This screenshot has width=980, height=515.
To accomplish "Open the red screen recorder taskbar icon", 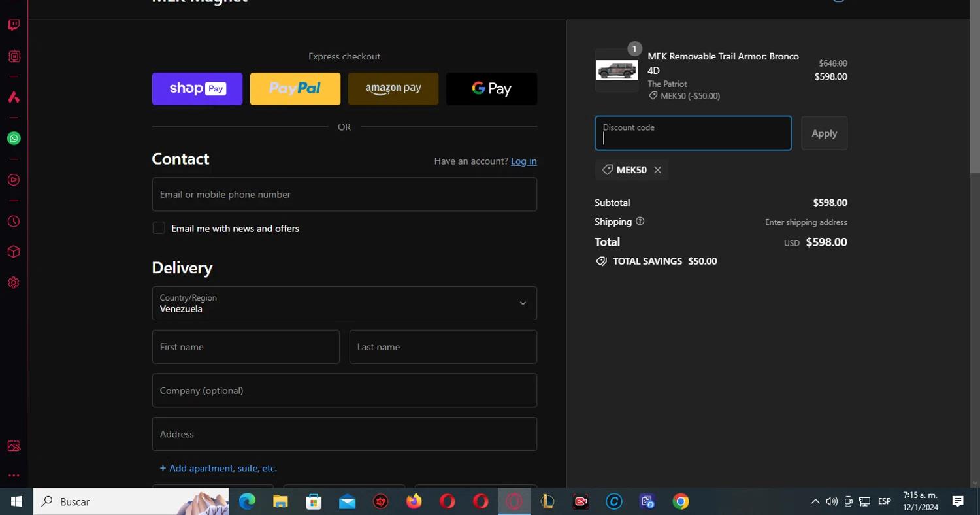I will coord(581,501).
